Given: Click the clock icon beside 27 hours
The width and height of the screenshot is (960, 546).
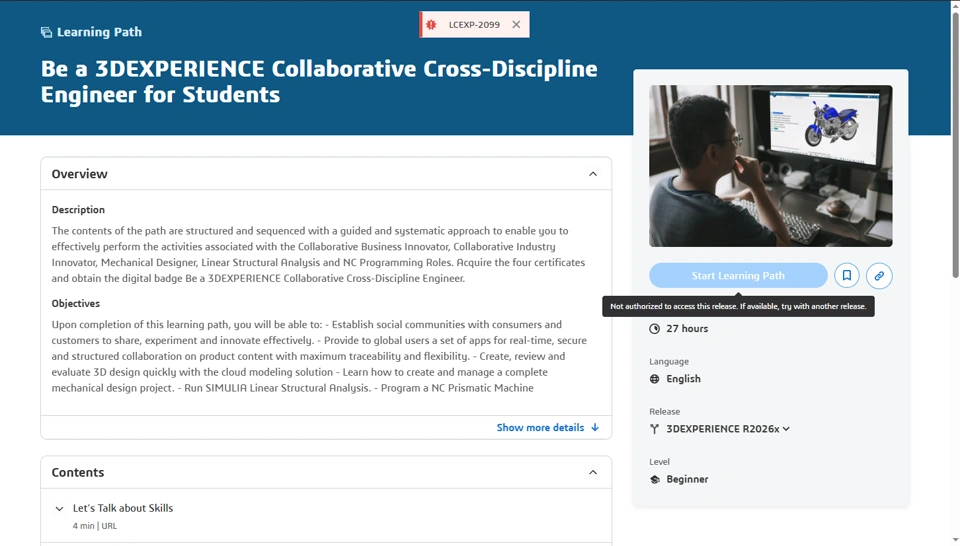Looking at the screenshot, I should point(654,329).
